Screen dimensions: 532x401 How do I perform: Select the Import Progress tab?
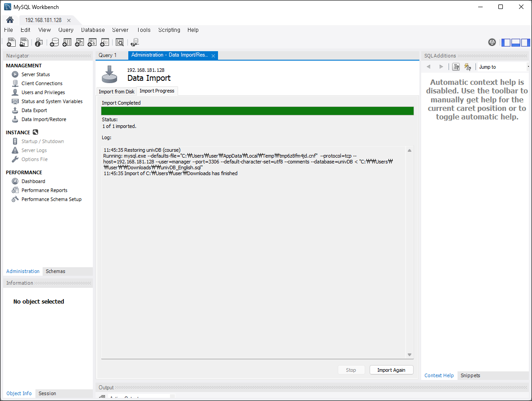click(157, 91)
